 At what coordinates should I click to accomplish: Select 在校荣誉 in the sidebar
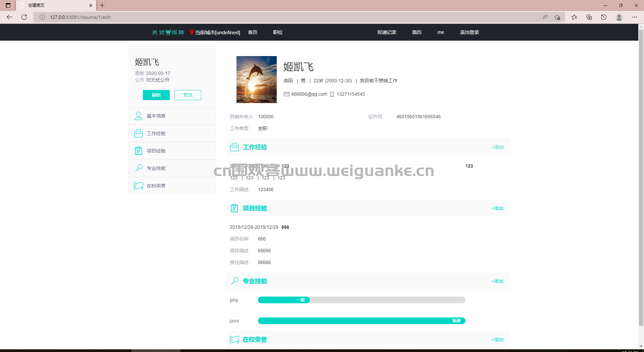point(172,186)
